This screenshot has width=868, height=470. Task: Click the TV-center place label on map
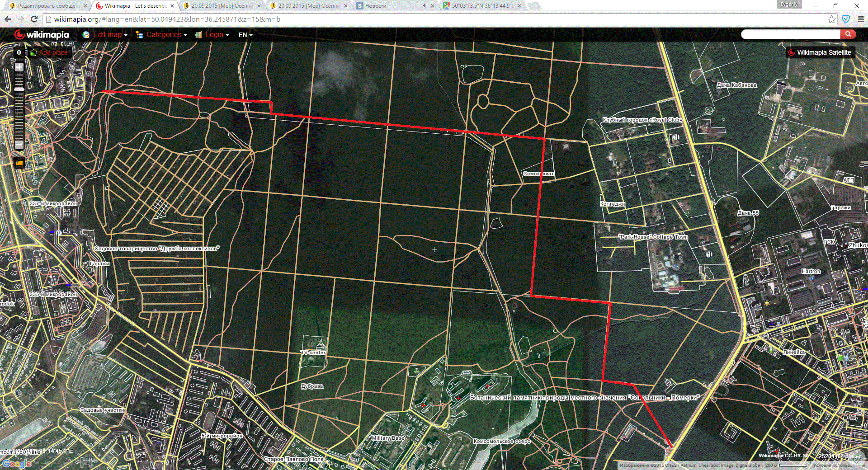313,352
